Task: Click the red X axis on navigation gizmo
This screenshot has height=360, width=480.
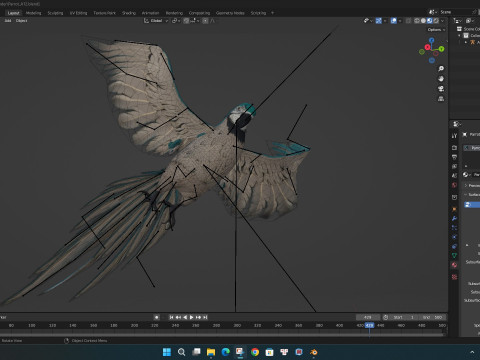Action: click(428, 47)
